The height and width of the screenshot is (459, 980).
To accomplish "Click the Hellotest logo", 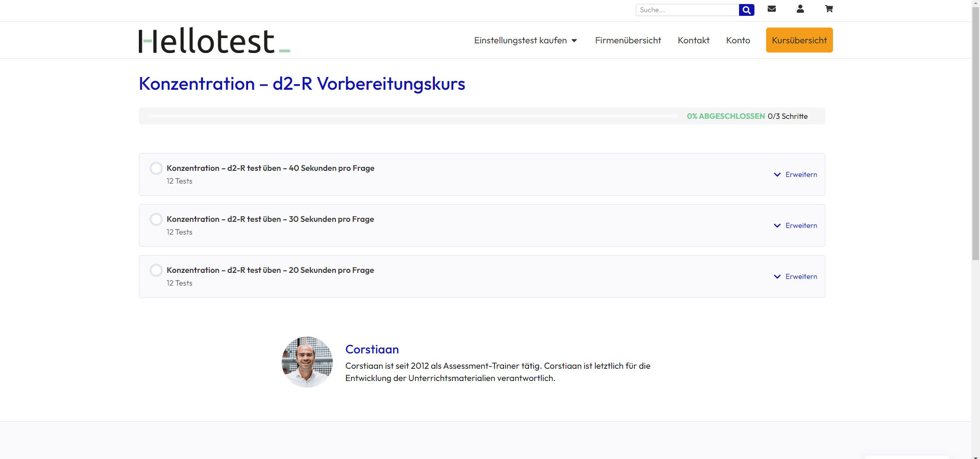I will (214, 40).
